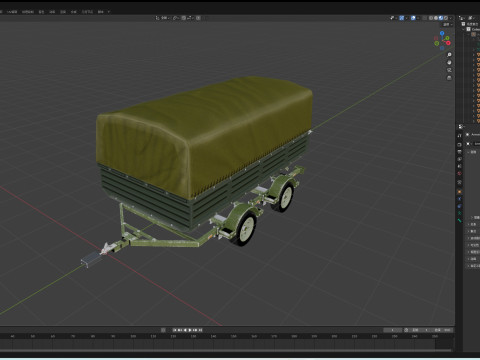Toggle proportional editing in header
480x360 pixels.
[x=198, y=18]
